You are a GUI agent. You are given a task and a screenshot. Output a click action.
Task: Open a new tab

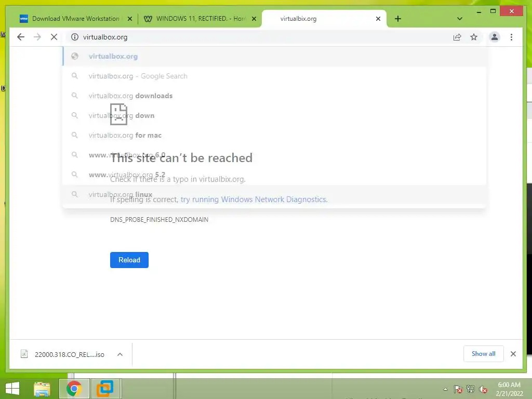point(397,19)
